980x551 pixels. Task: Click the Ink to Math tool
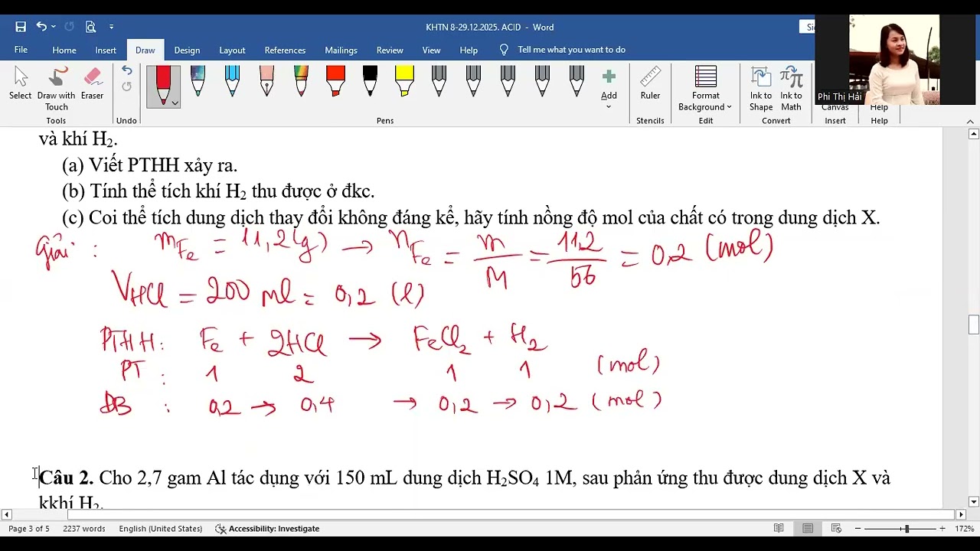(791, 88)
